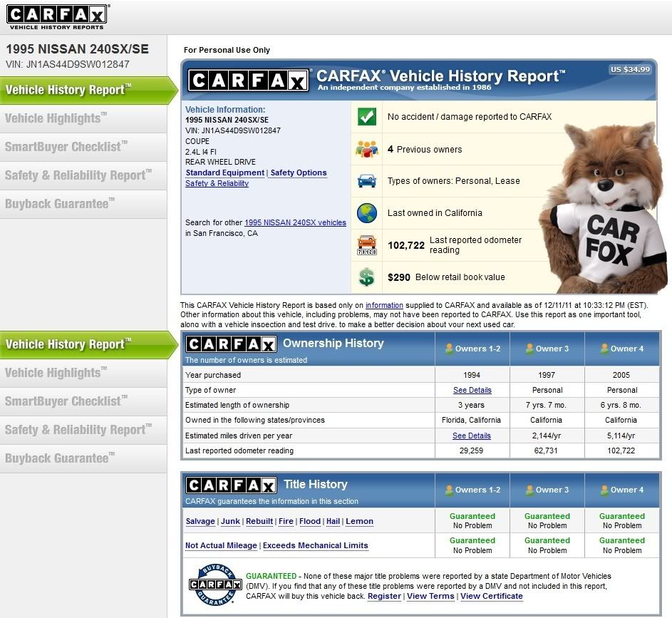Follow the Safety & Reliability link
Screen dimensions: 672x618
pos(217,183)
